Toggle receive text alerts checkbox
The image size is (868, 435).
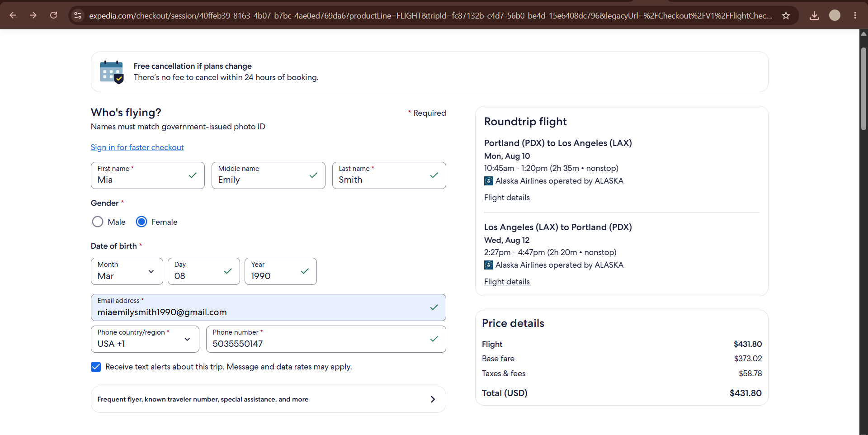pyautogui.click(x=96, y=367)
